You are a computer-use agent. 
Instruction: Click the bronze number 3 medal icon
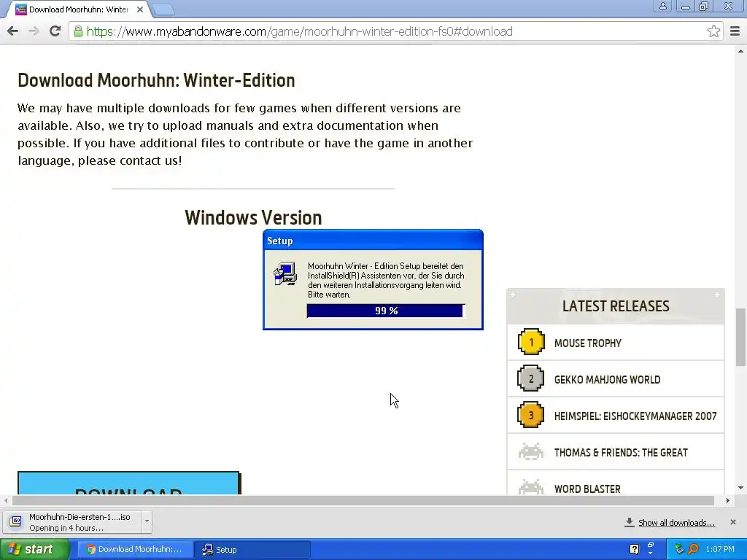coord(531,415)
